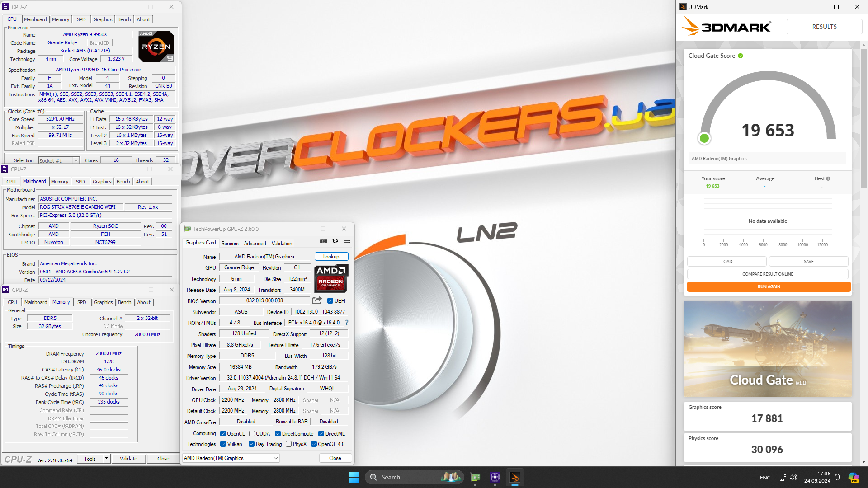Click the Cloud Gate benchmark thumbnail
Image resolution: width=868 pixels, height=488 pixels.
[x=767, y=349]
